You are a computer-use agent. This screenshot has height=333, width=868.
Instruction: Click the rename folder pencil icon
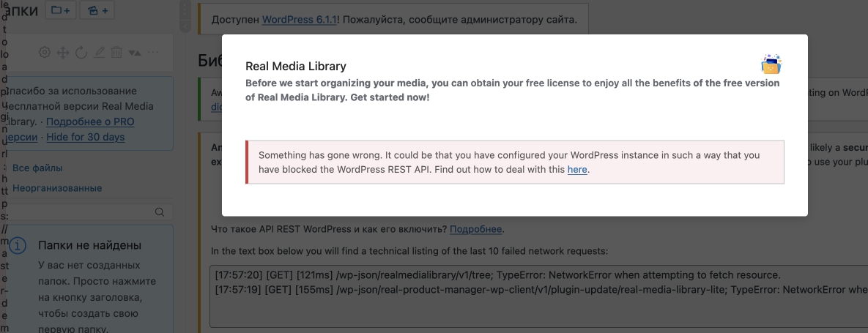point(100,53)
